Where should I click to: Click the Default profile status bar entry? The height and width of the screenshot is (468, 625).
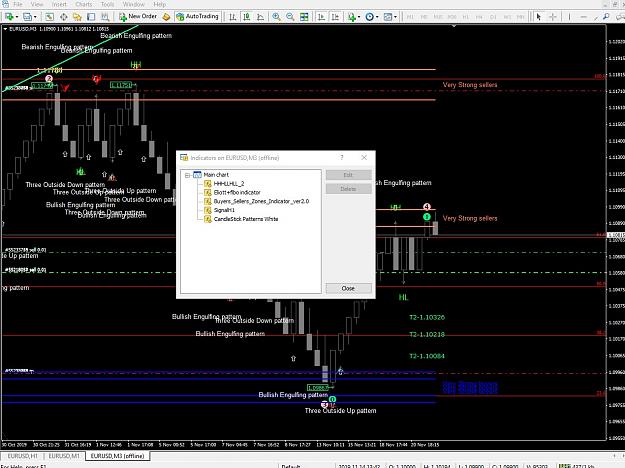291,466
